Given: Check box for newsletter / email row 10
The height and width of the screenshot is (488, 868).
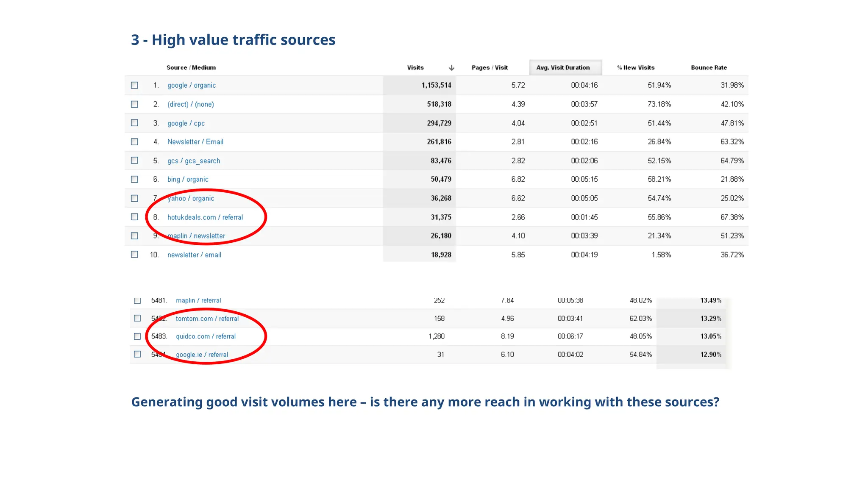Looking at the screenshot, I should [x=134, y=255].
